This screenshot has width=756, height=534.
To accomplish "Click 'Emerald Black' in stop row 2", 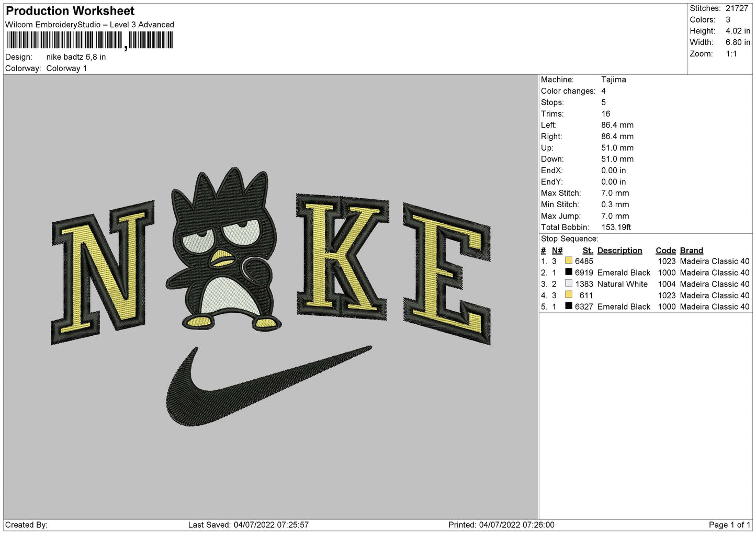I will [x=624, y=273].
